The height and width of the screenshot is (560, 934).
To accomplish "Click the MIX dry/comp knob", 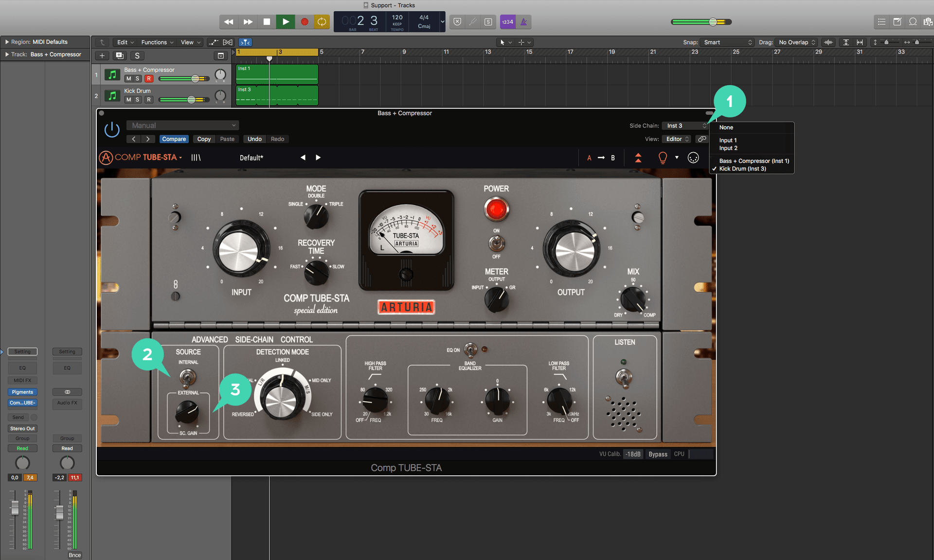I will tap(633, 299).
